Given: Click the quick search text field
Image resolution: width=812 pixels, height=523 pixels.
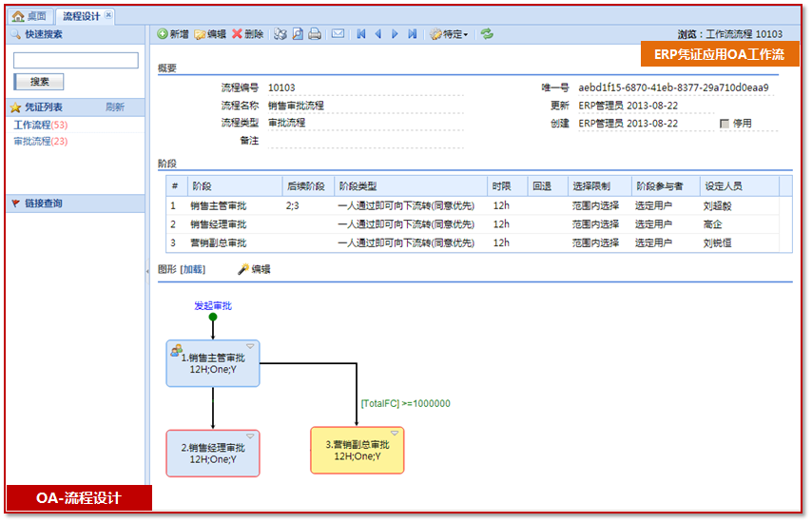Looking at the screenshot, I should [x=76, y=60].
